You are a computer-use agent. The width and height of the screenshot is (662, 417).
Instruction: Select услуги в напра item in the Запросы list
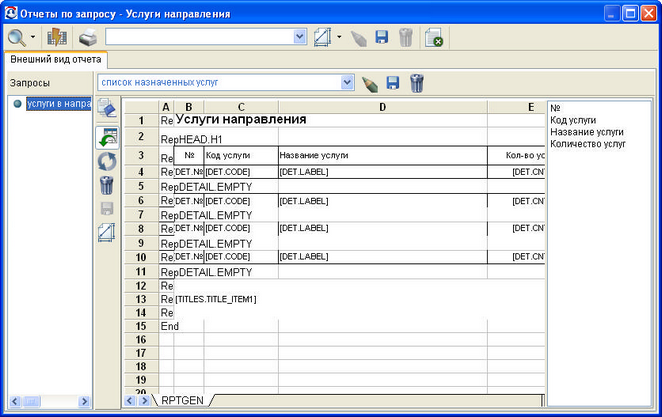coord(58,103)
